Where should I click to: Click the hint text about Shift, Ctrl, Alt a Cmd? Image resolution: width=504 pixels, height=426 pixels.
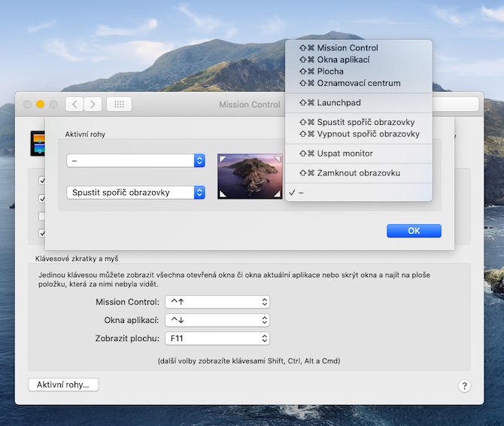249,361
